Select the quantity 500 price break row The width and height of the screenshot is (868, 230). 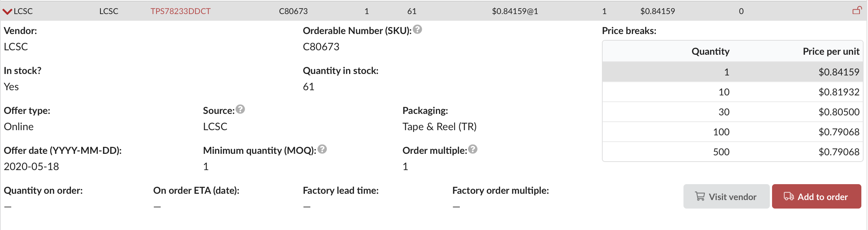[x=732, y=152]
